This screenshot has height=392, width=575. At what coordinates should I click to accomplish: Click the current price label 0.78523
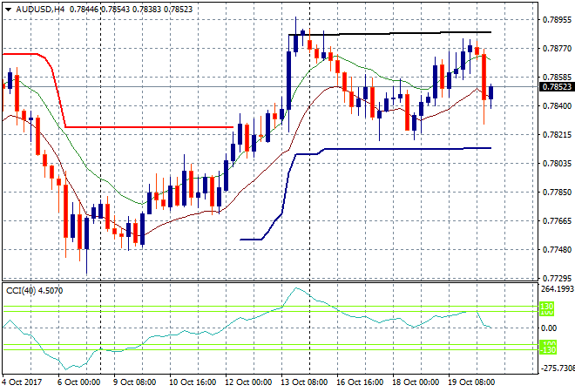tap(557, 87)
